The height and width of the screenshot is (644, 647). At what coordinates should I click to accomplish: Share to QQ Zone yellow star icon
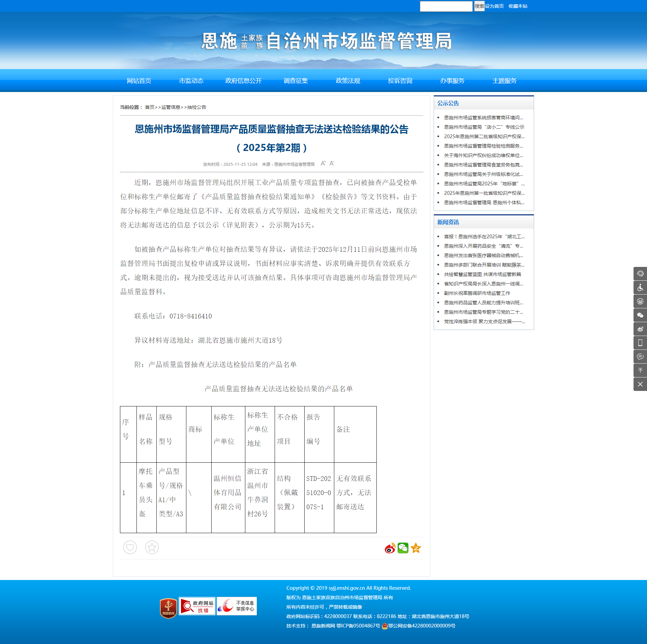pyautogui.click(x=416, y=548)
